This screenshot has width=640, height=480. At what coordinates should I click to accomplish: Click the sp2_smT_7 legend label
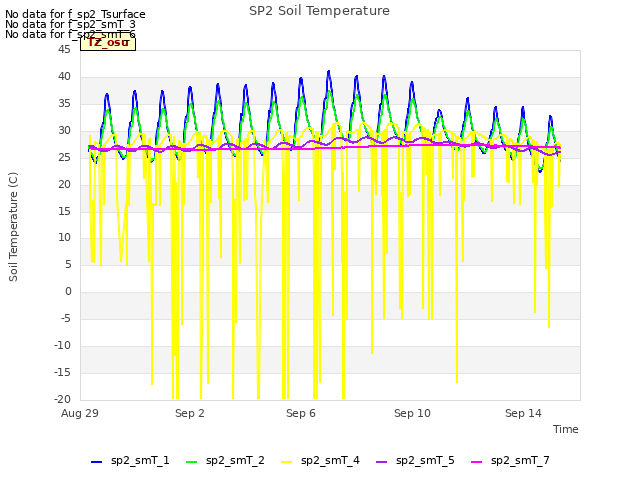click(520, 461)
